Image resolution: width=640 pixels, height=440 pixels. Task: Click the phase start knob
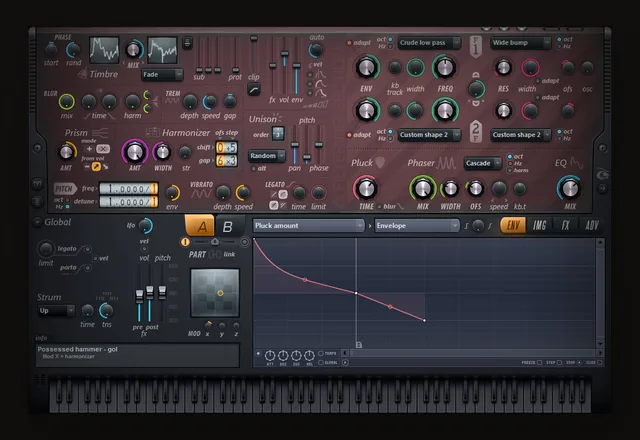click(x=51, y=50)
